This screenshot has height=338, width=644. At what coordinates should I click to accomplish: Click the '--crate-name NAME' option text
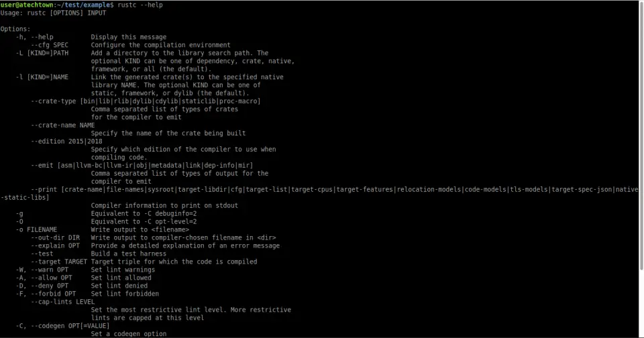click(63, 125)
